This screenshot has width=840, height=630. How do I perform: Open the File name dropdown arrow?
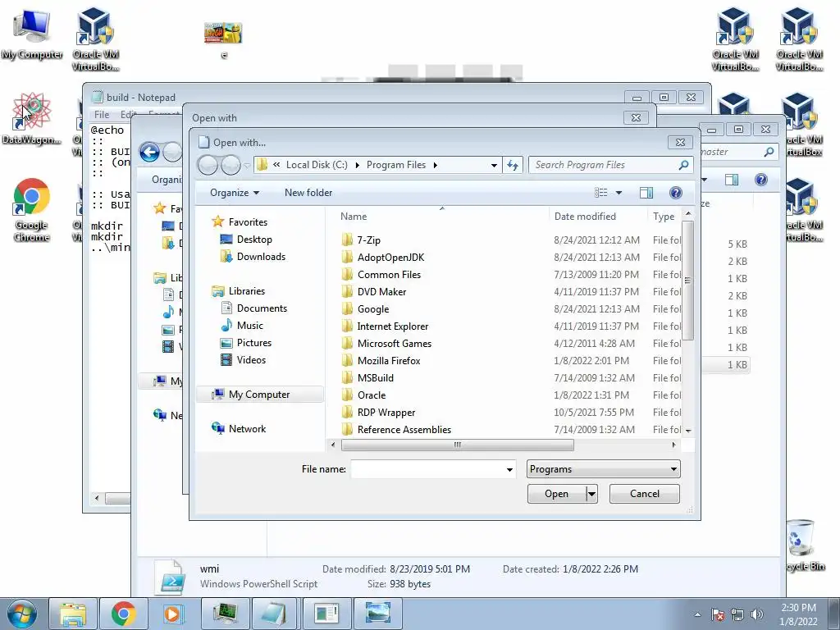pos(509,470)
